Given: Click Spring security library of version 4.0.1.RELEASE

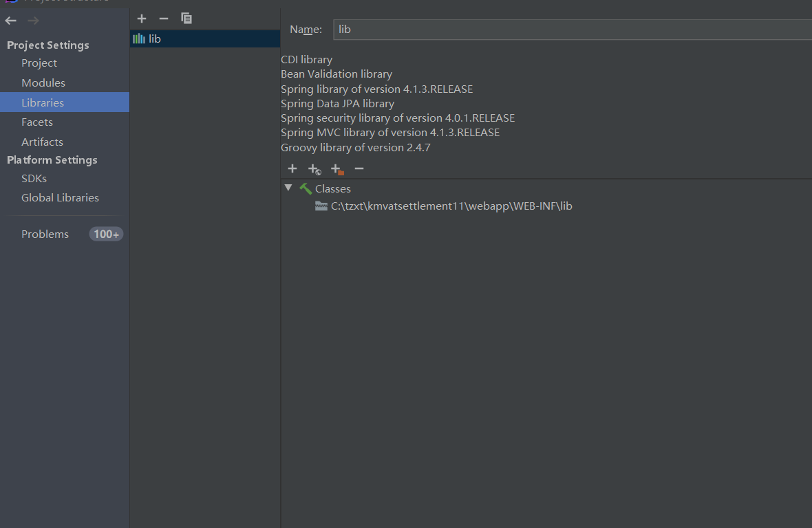Looking at the screenshot, I should [398, 118].
